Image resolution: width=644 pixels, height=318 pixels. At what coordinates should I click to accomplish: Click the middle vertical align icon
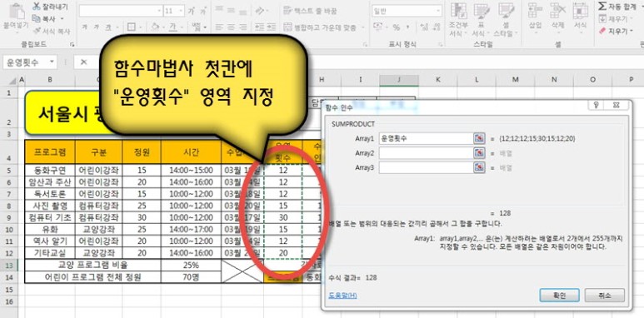coord(231,10)
